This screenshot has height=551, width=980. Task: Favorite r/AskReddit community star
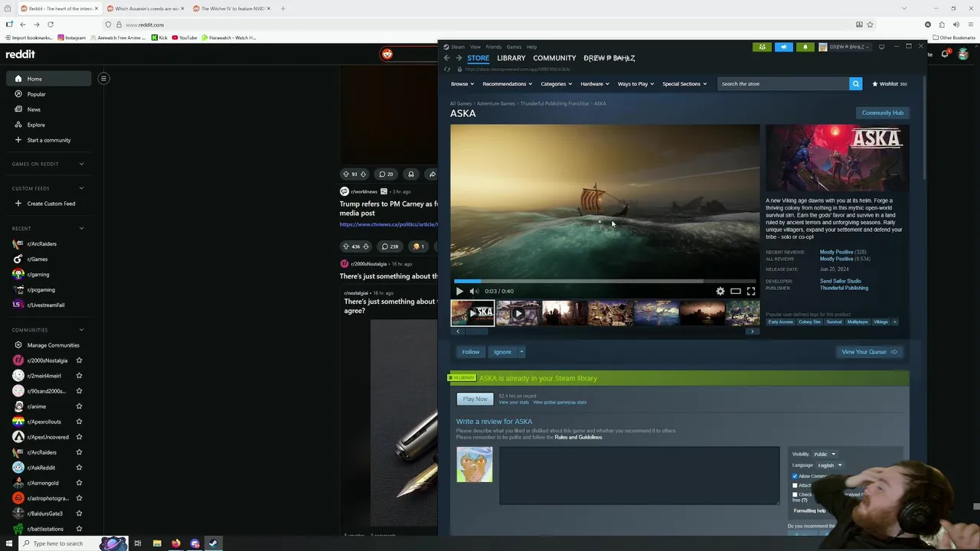[79, 468]
